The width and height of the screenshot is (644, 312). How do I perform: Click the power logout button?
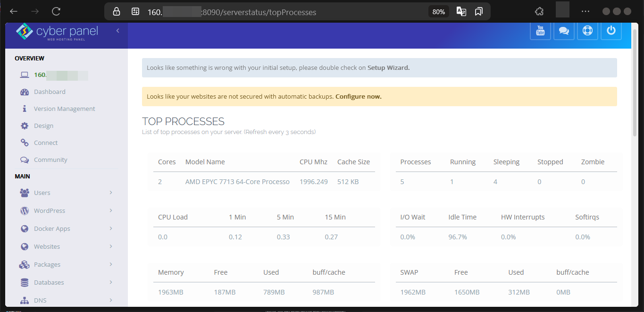(x=611, y=31)
